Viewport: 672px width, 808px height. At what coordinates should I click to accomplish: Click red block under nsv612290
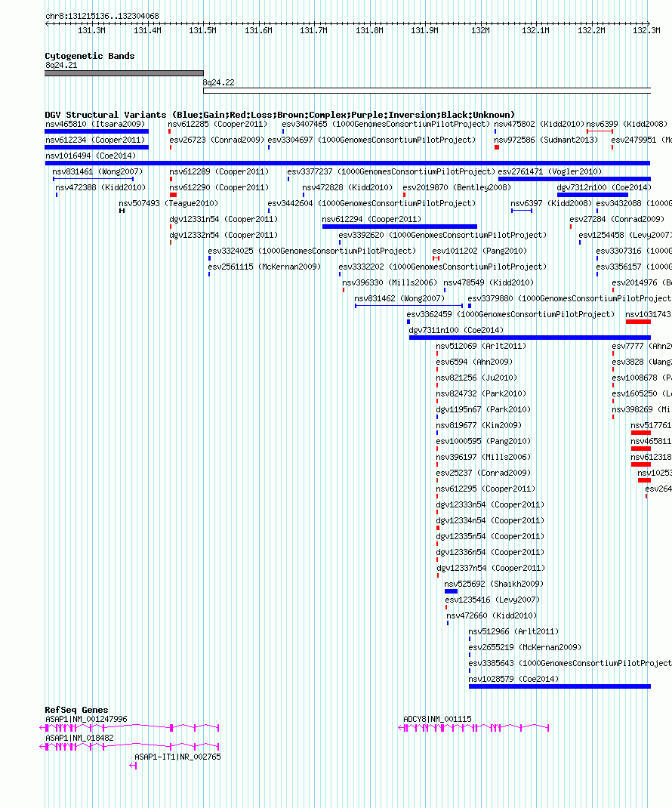click(x=173, y=195)
